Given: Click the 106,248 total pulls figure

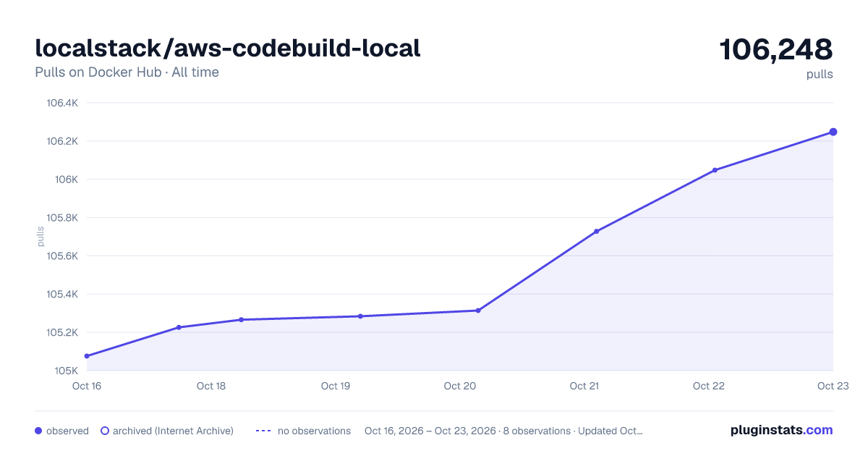Looking at the screenshot, I should [776, 50].
